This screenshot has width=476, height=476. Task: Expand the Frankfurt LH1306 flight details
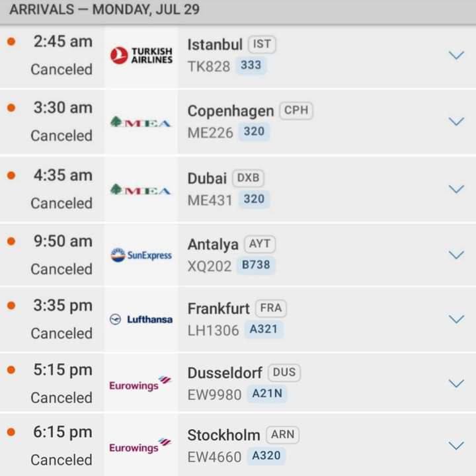[x=456, y=319]
